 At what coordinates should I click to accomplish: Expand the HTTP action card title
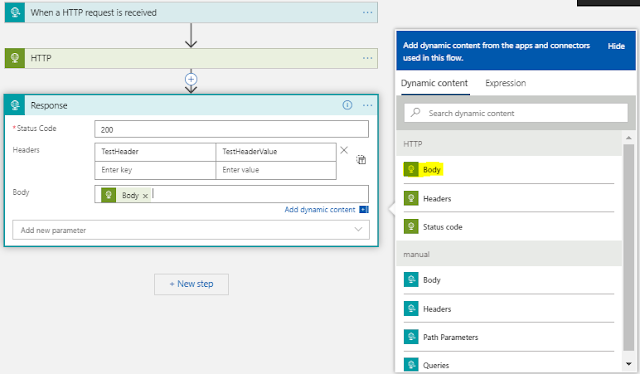tap(41, 58)
